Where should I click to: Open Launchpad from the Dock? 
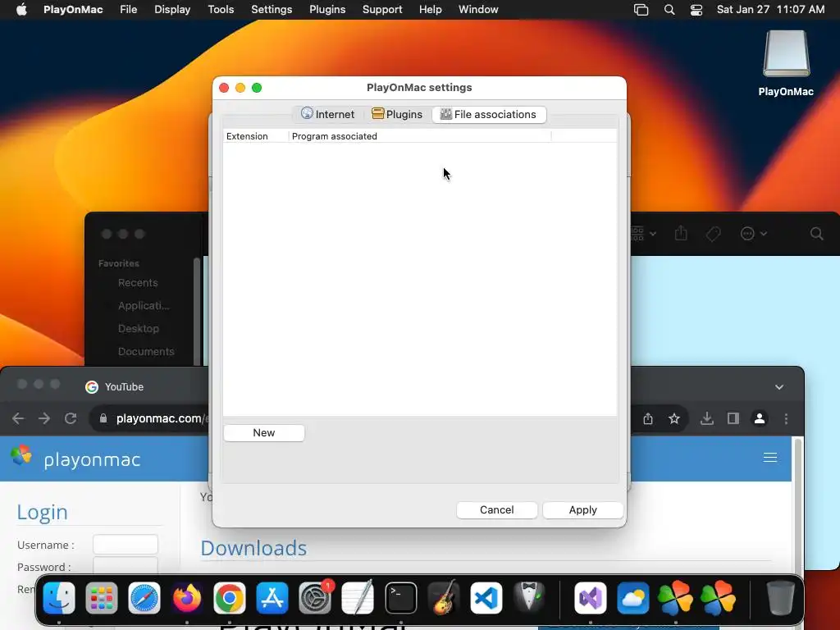click(101, 598)
